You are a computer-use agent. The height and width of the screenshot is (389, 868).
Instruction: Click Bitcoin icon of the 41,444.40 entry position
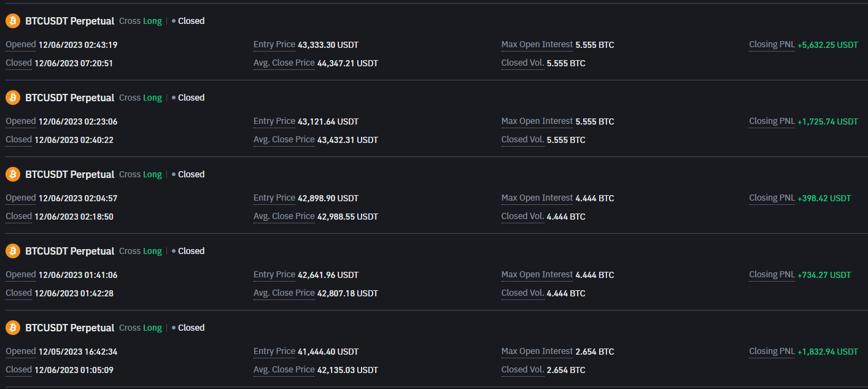[x=13, y=328]
